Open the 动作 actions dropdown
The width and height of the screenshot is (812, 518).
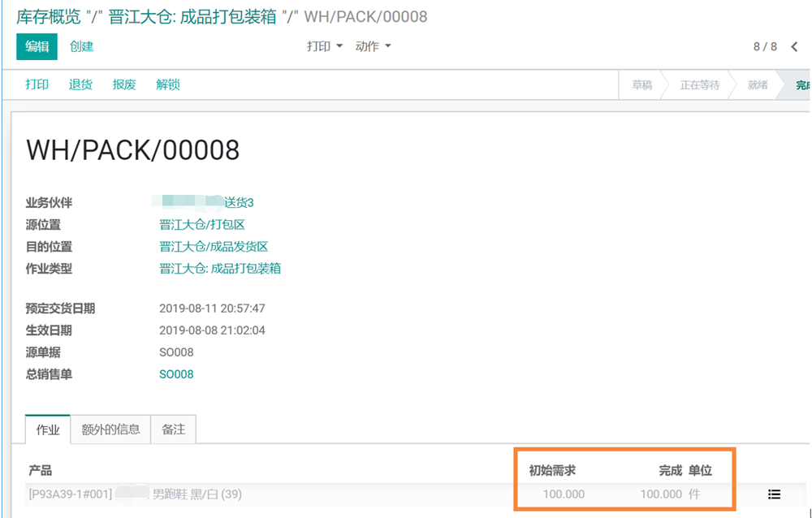point(373,46)
